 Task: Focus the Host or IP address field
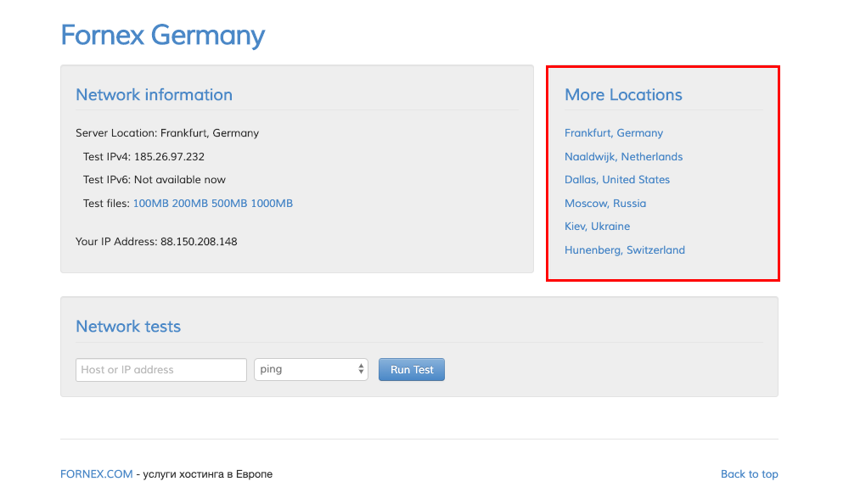[160, 370]
